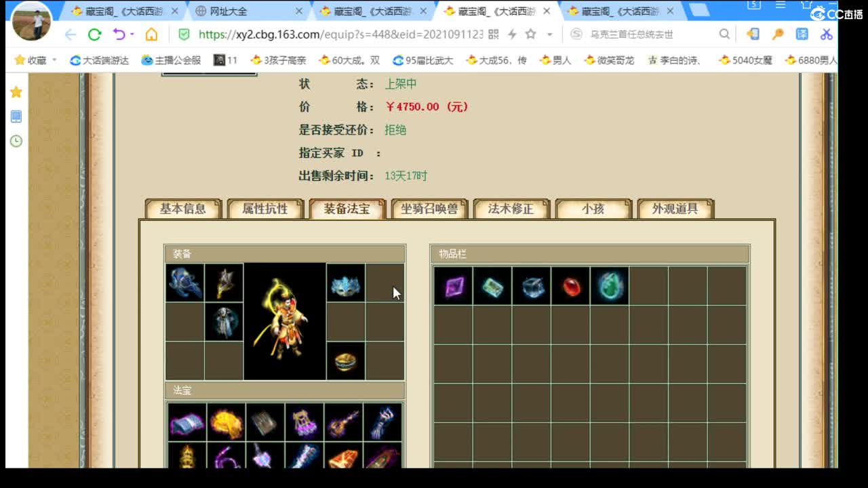Image resolution: width=868 pixels, height=488 pixels.
Task: Open the 95届比武大 bookmark
Action: (x=422, y=60)
